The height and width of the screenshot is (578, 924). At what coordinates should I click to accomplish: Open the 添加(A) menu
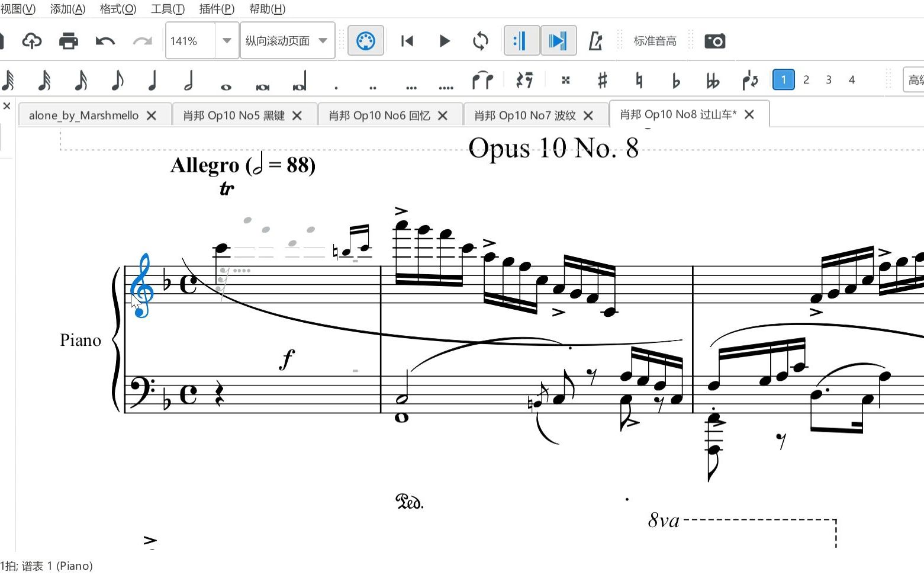tap(67, 9)
